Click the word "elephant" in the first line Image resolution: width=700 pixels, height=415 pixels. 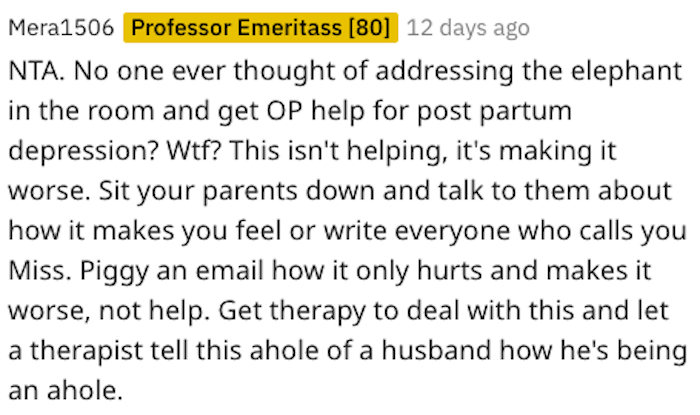click(626, 71)
